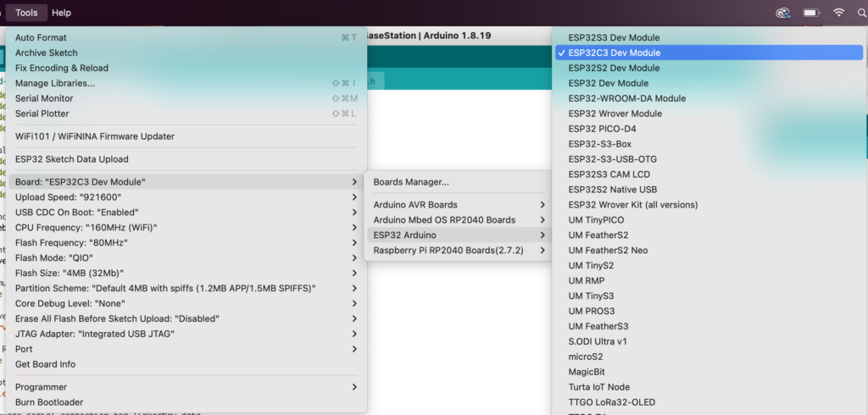Expand the Programmer submenu
The image size is (868, 415).
[186, 387]
